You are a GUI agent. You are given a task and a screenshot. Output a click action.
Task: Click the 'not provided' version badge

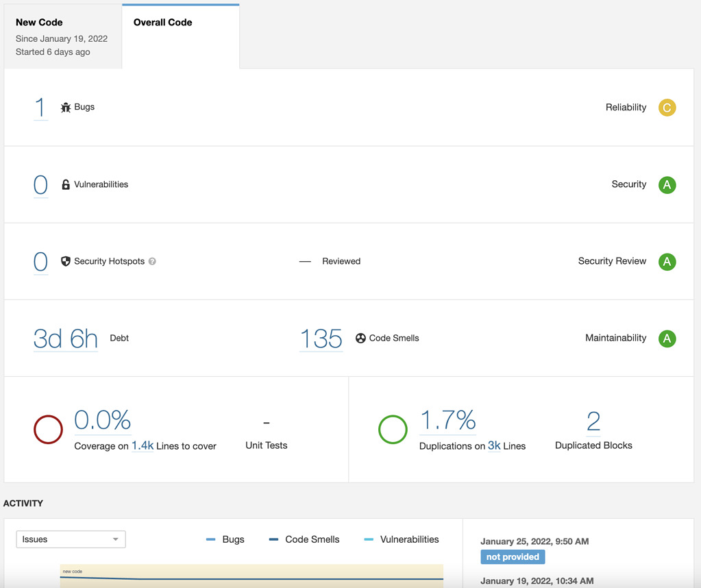513,557
